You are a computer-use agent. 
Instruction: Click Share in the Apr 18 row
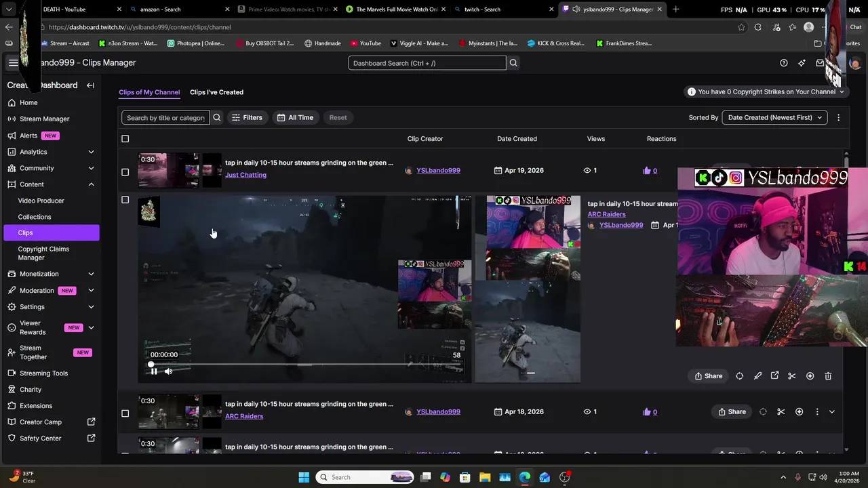[x=732, y=411]
